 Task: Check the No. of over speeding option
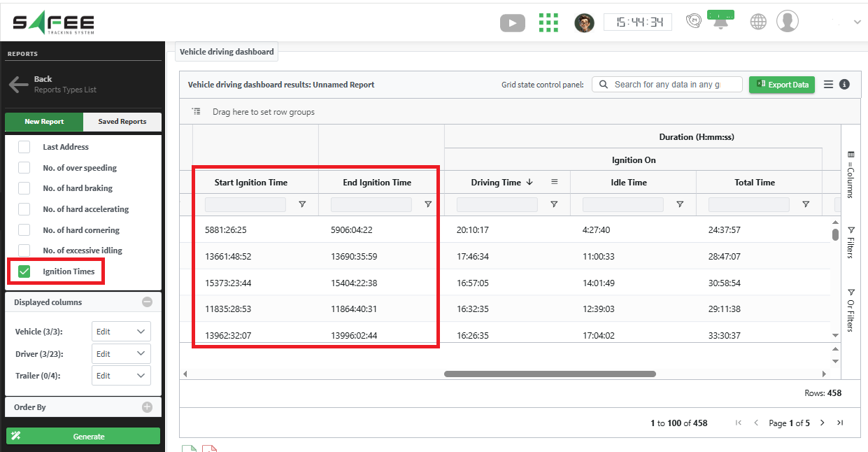tap(24, 168)
